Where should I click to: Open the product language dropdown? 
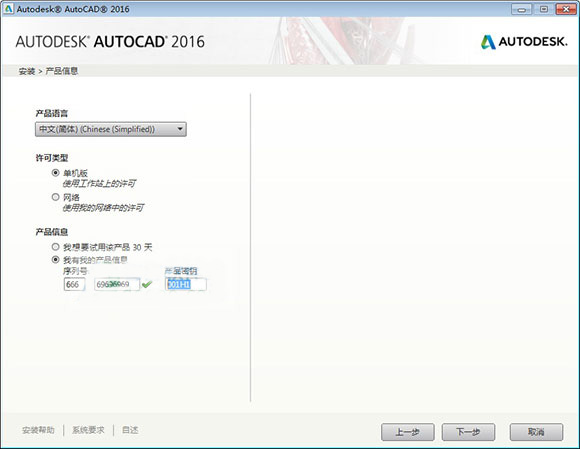pos(111,129)
